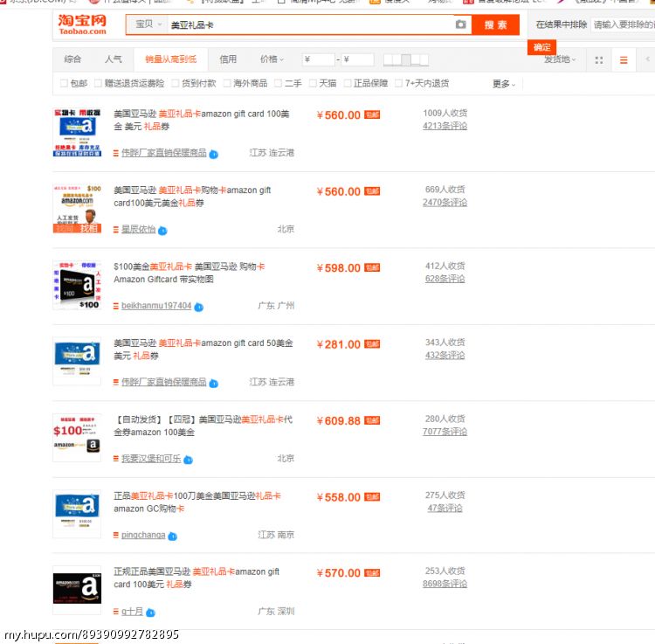Screen dimensions: 655x644
Task: Click free shipping badge beside ¥570.00
Action: [x=372, y=573]
